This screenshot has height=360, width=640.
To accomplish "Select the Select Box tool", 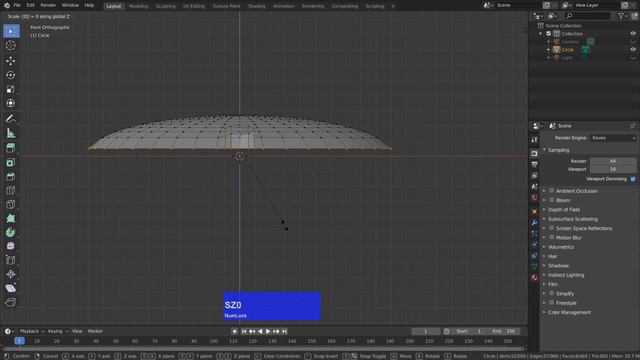I will coord(11,31).
